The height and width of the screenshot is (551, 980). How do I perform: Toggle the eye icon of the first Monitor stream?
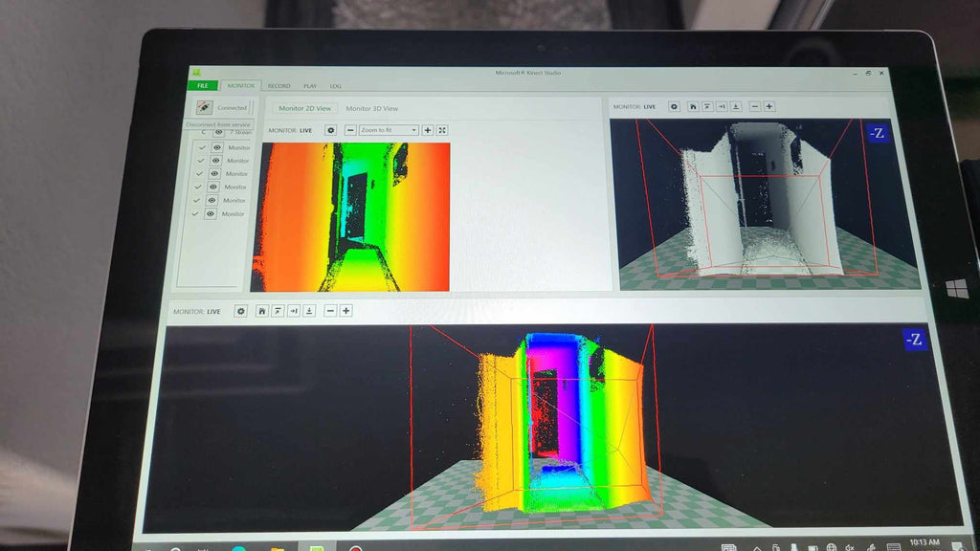(217, 147)
